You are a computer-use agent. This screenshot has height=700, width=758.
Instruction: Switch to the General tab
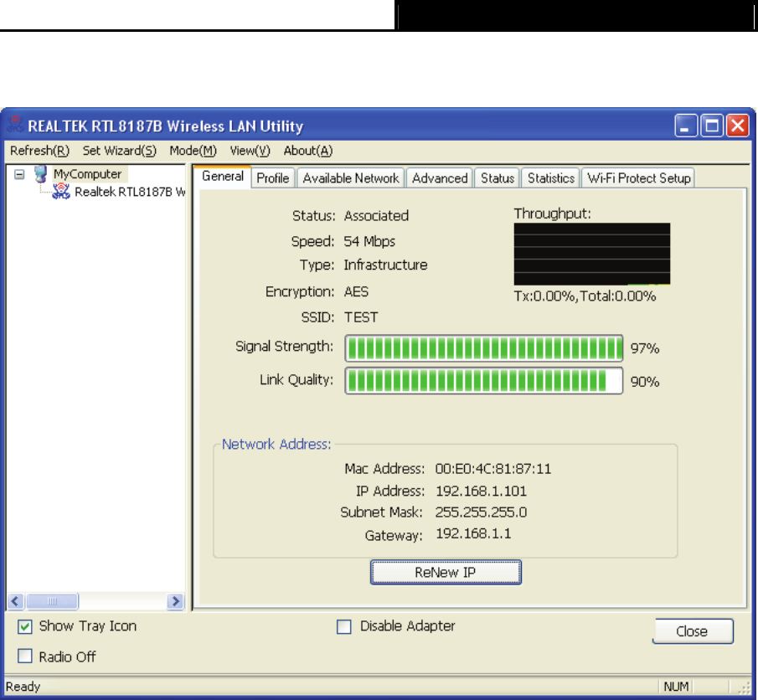[222, 177]
